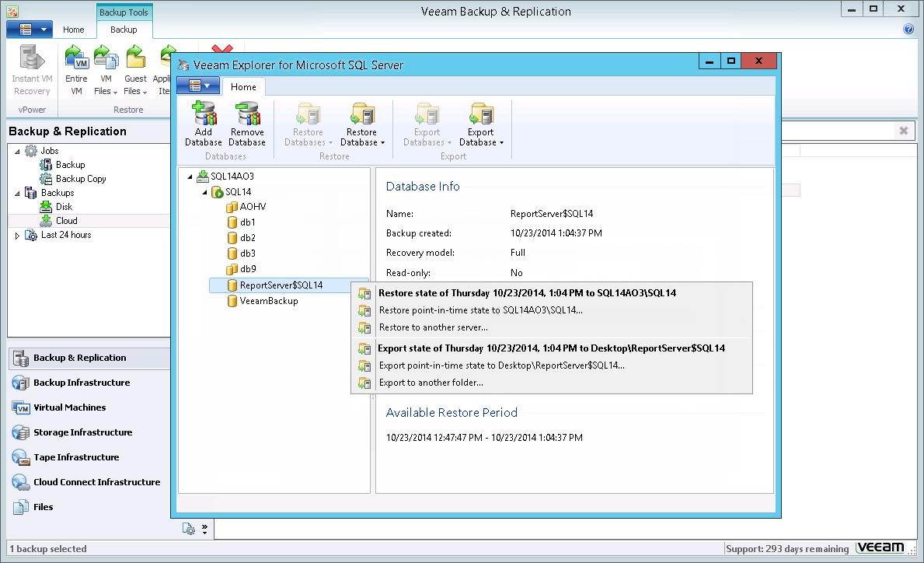Click AOHV database icon

(232, 207)
